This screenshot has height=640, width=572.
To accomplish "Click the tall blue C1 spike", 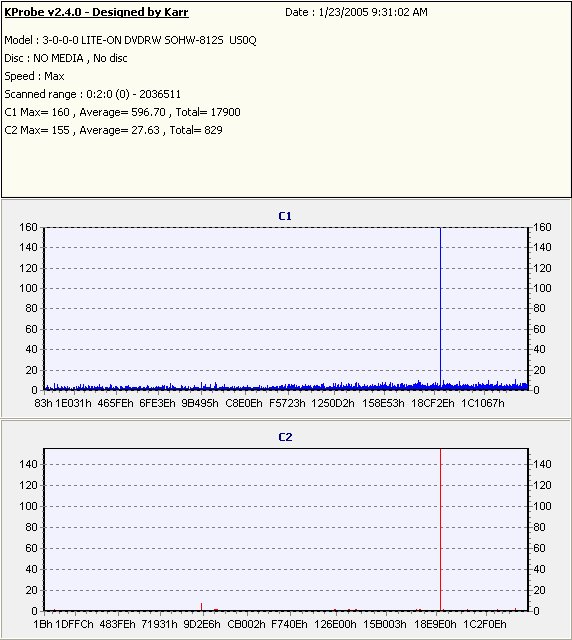I will point(441,306).
